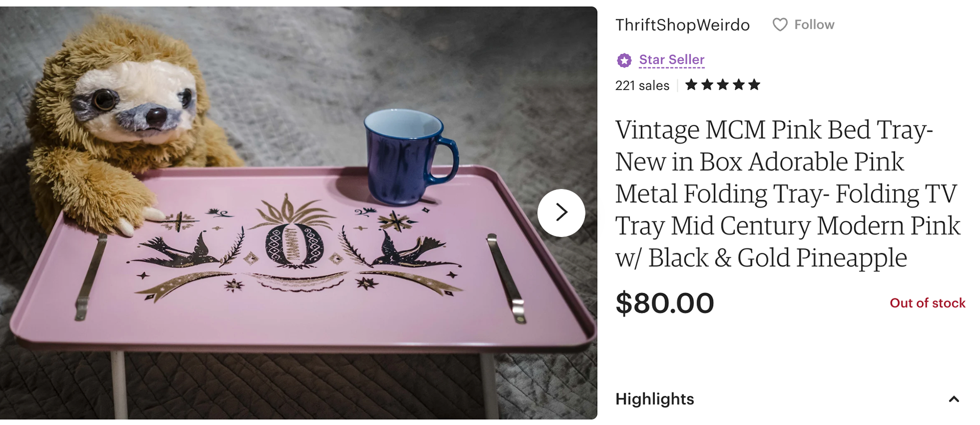Open the Star Seller link
This screenshot has height=425, width=980.
[x=672, y=60]
